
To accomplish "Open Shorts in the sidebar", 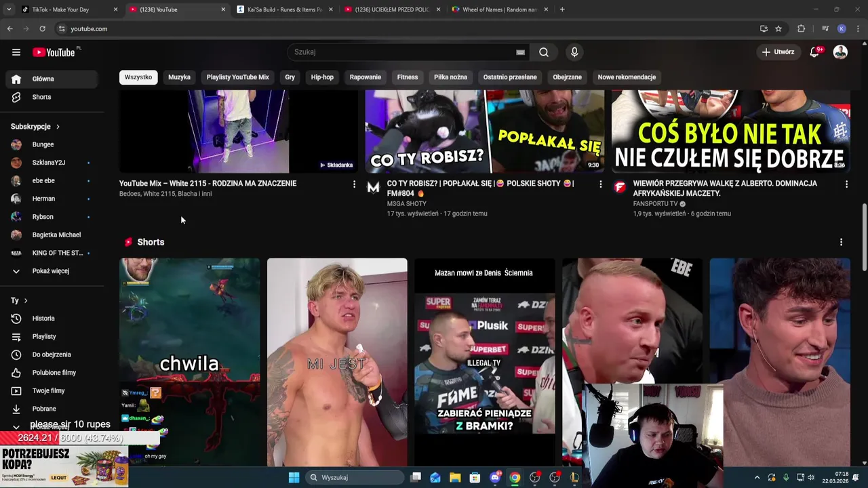I will (x=52, y=97).
